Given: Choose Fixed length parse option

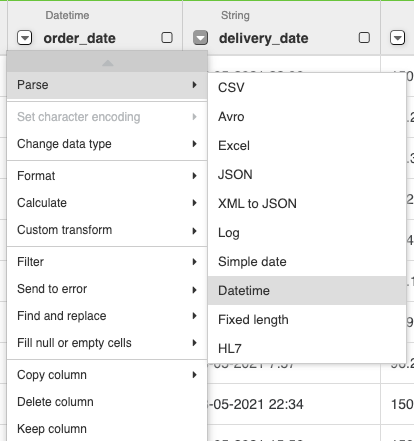Looking at the screenshot, I should 307,319.
